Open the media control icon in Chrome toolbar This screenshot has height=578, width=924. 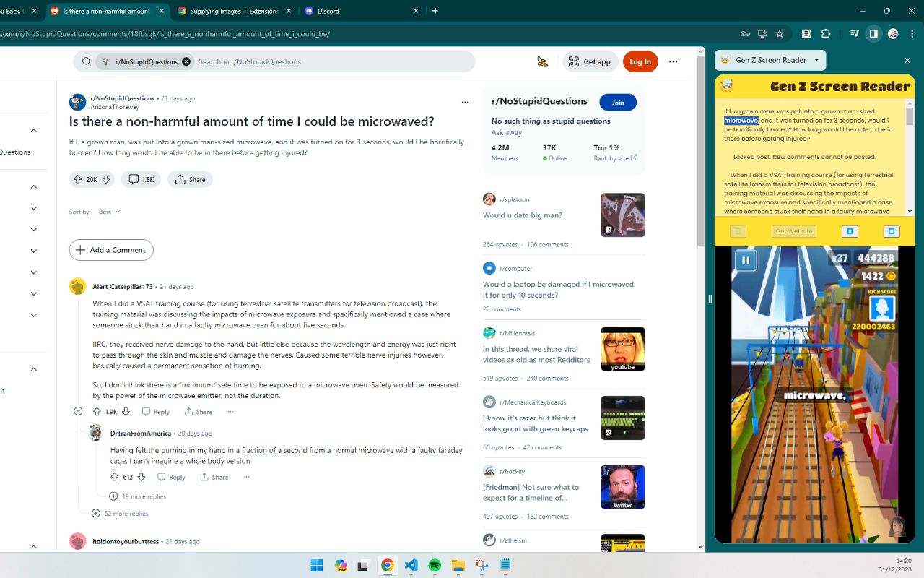(854, 33)
